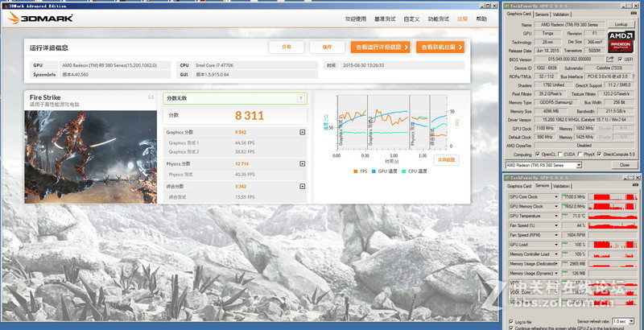644x330 pixels.
Task: Switch to Sensors tab in upper GPU-Z window
Action: [x=542, y=14]
